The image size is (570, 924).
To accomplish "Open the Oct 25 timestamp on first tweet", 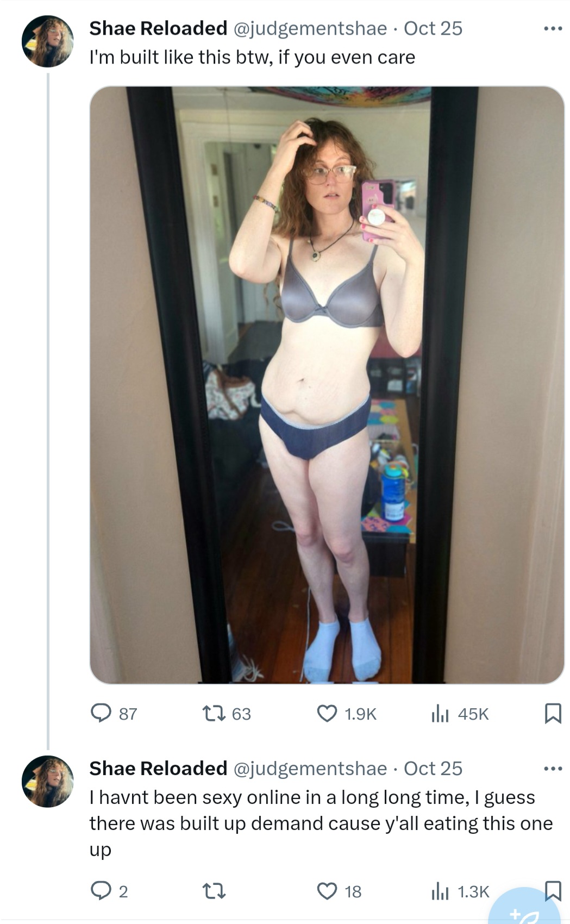I will click(x=433, y=28).
